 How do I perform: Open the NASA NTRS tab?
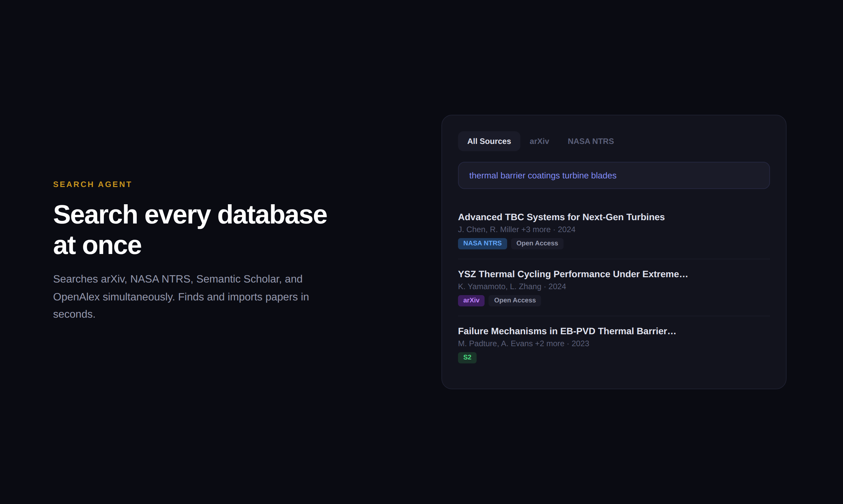(x=590, y=141)
